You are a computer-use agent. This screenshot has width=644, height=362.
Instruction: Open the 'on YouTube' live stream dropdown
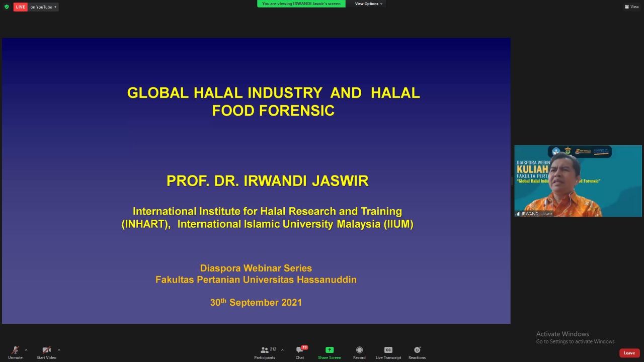pyautogui.click(x=43, y=7)
